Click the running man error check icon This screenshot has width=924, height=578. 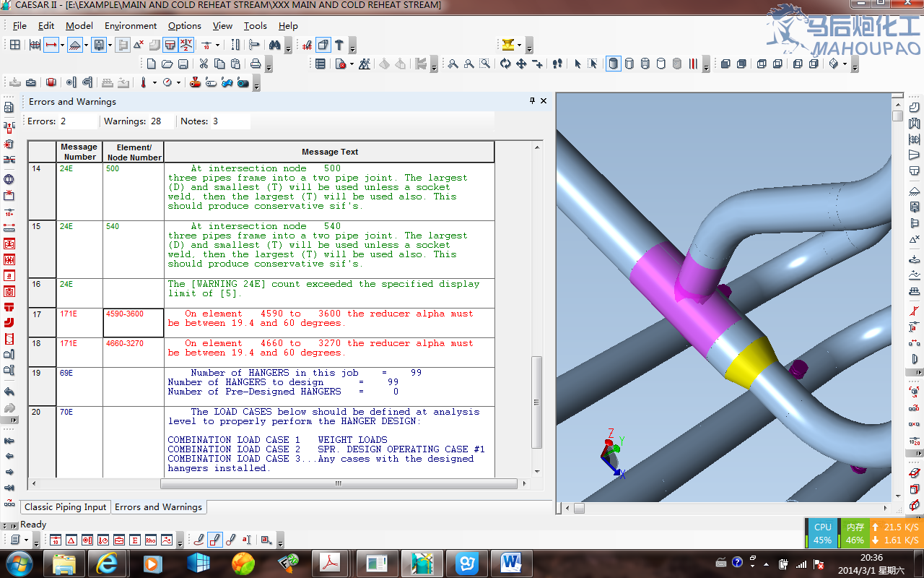(x=365, y=64)
